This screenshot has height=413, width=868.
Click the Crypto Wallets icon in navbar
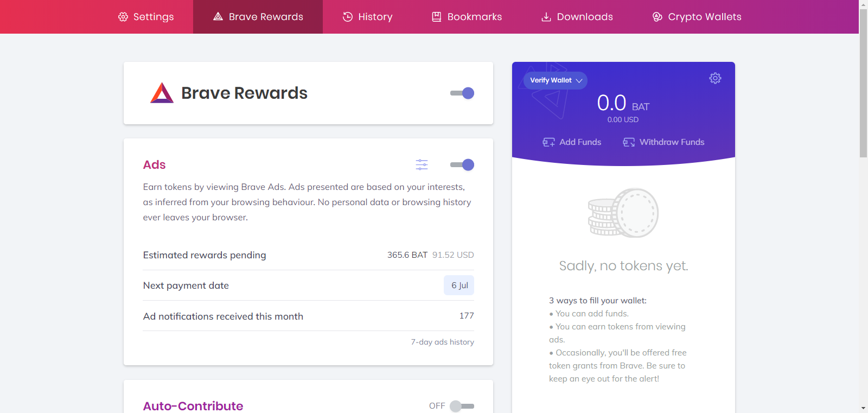[658, 17]
